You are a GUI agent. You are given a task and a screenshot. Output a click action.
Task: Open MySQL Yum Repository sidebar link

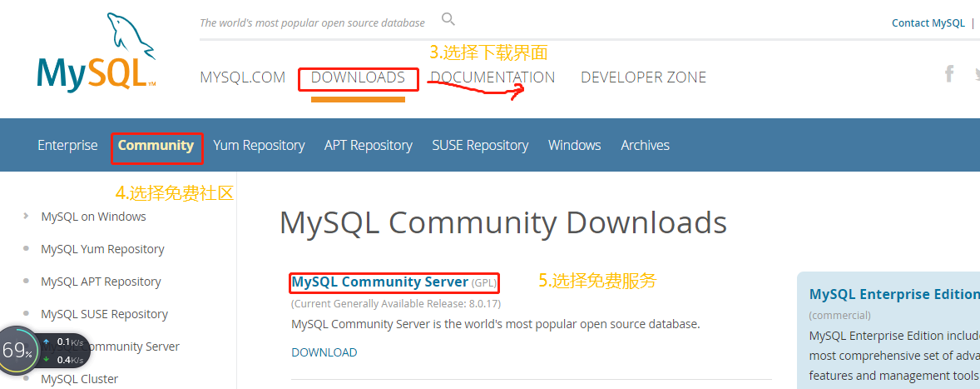[102, 249]
